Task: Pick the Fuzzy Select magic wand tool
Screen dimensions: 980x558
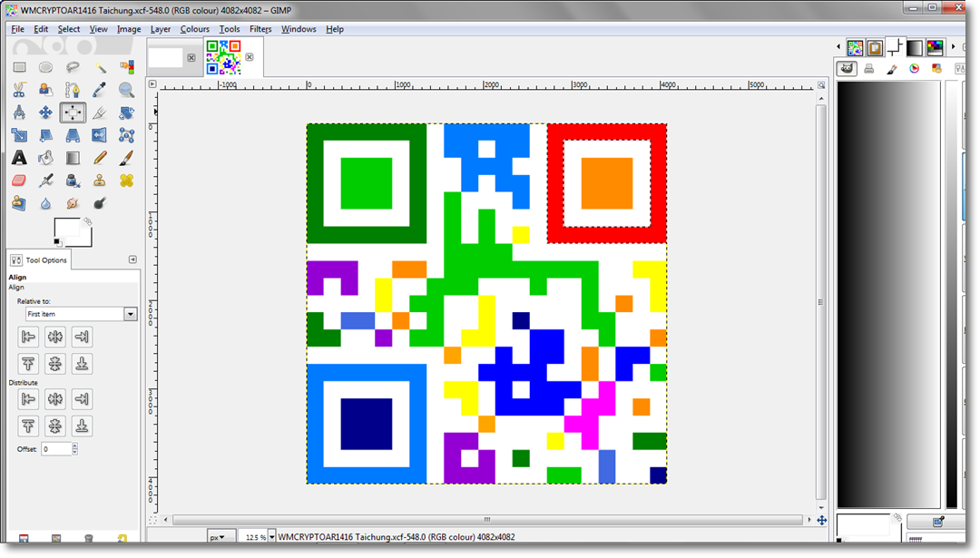Action: [100, 67]
